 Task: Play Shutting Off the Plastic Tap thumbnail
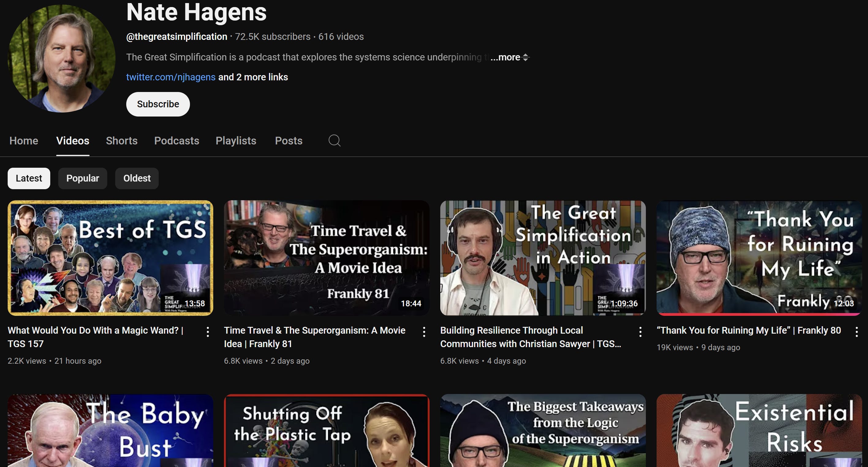point(327,431)
